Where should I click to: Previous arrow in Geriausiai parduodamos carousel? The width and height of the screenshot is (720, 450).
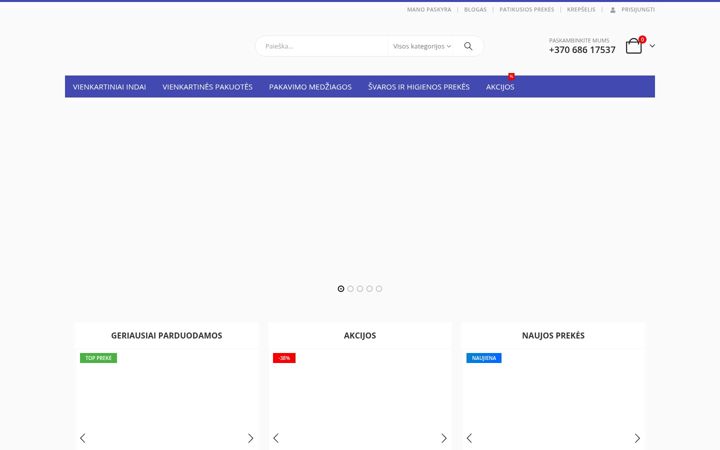coord(83,438)
